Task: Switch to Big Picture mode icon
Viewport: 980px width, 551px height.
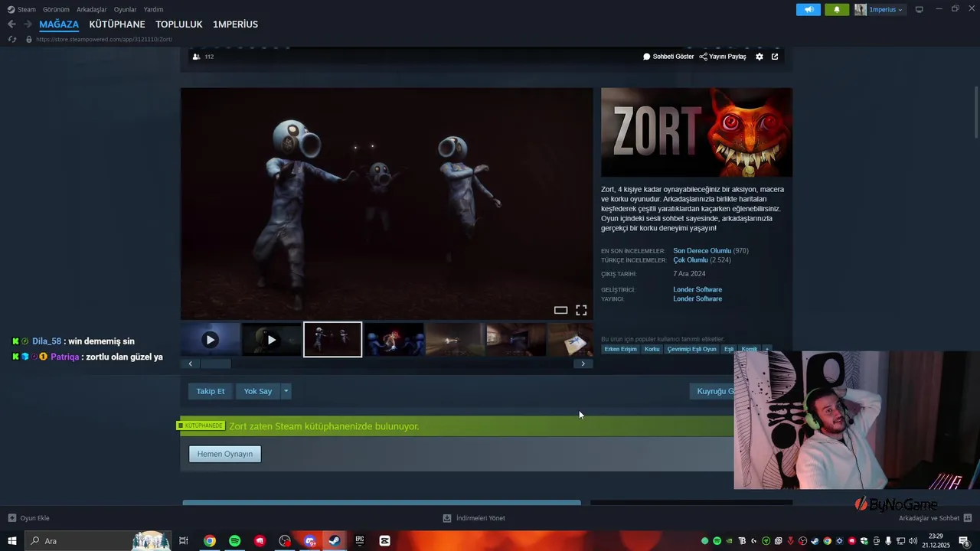Action: [920, 9]
